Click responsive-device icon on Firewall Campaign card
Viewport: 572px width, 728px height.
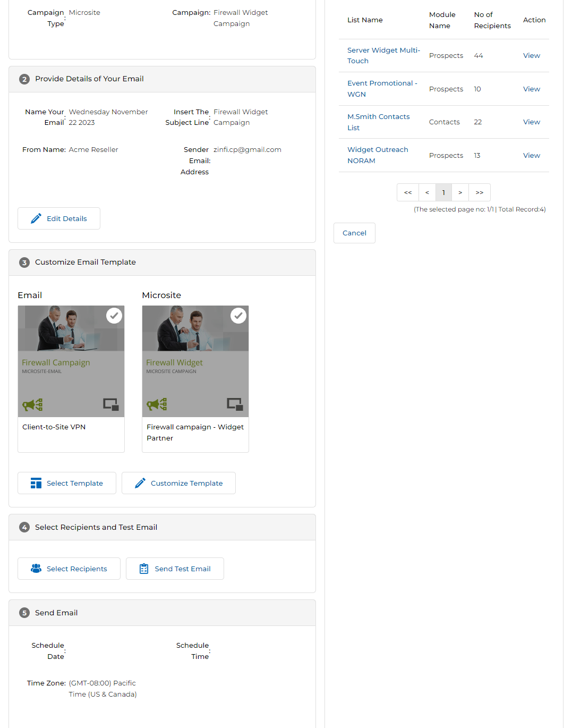[111, 404]
